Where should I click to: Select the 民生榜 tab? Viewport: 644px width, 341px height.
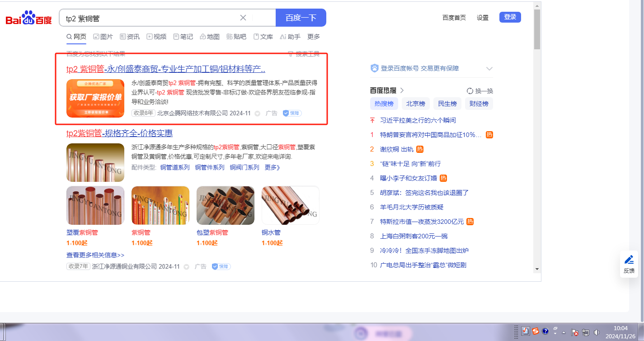coord(447,104)
